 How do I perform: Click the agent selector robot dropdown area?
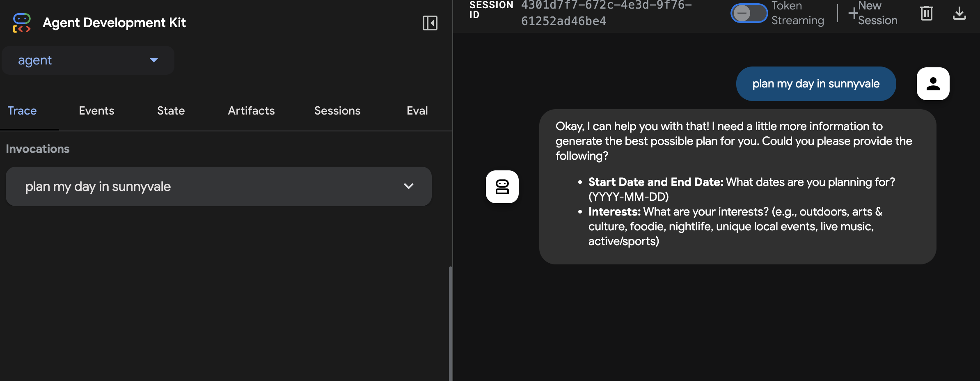87,60
